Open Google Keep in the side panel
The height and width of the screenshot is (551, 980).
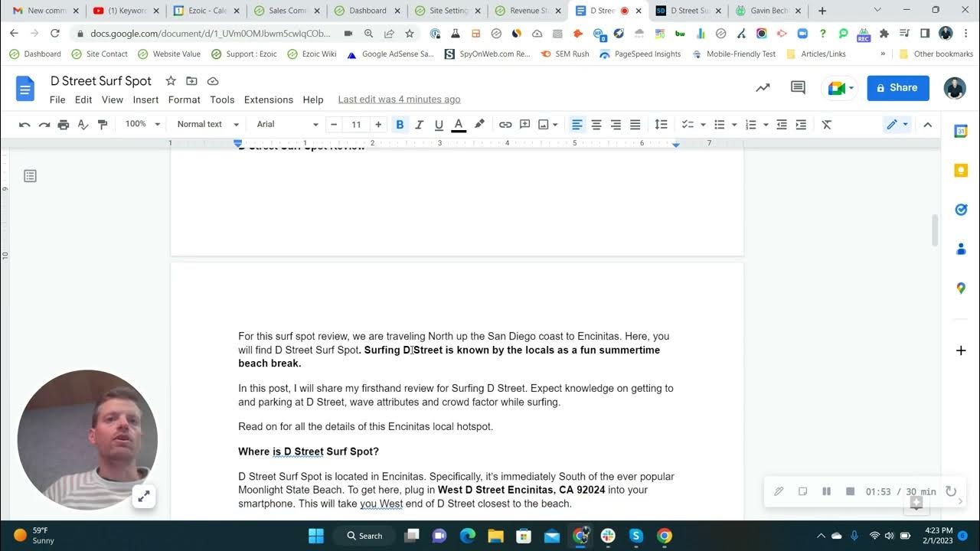coord(961,170)
